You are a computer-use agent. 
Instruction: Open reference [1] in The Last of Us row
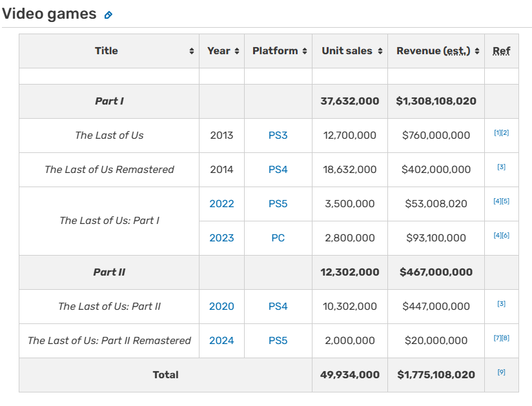tap(497, 132)
